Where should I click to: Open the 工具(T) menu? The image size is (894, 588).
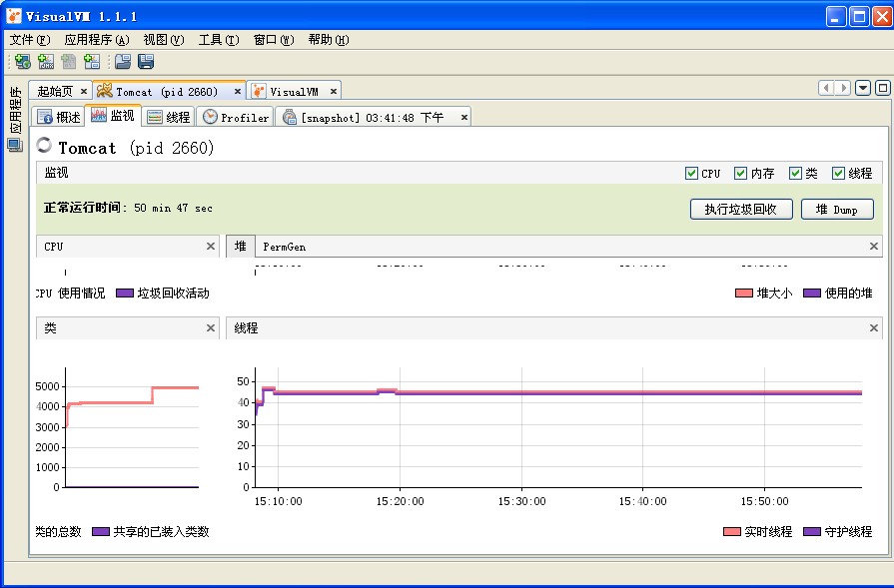pos(219,40)
